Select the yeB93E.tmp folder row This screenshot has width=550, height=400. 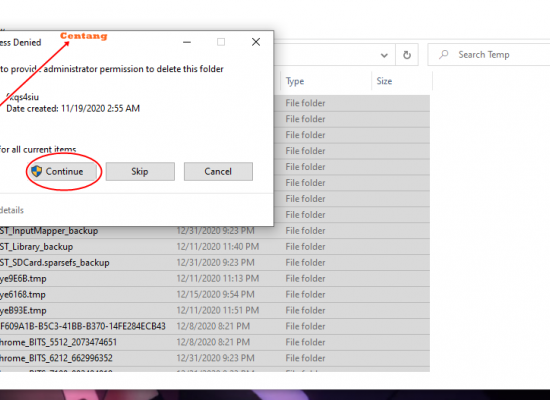pyautogui.click(x=215, y=311)
